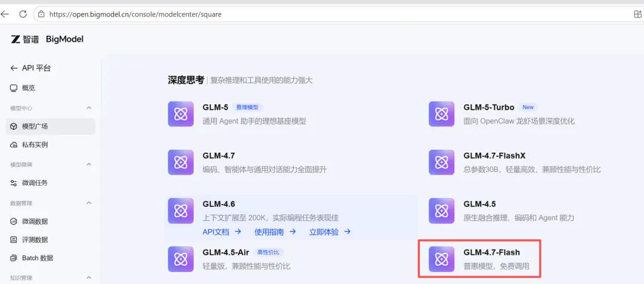Click the GLM-4.5-Air model icon
644x284 pixels.
coord(181,259)
